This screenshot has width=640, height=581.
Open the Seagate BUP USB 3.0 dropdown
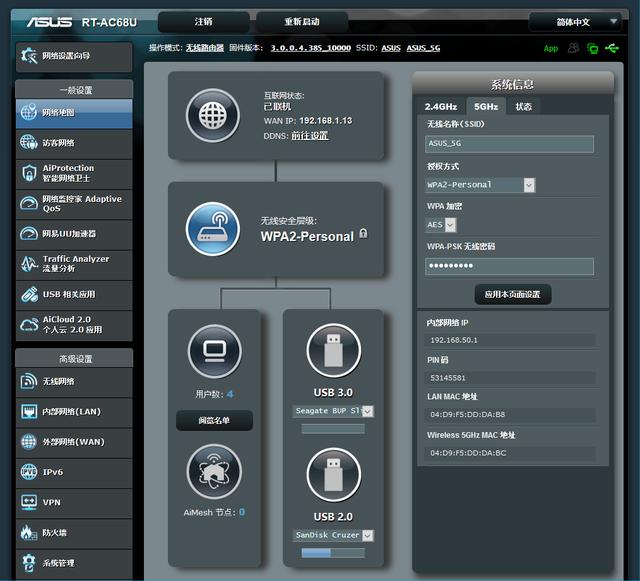[333, 411]
